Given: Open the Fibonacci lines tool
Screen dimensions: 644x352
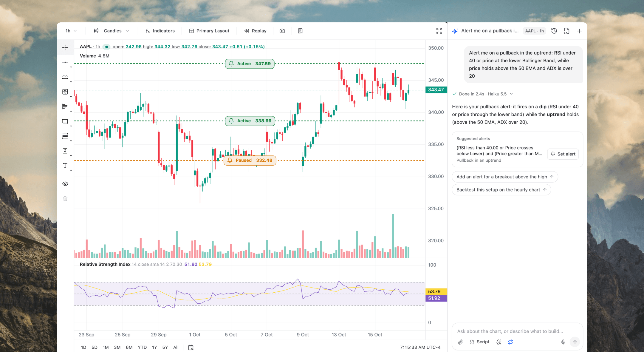Looking at the screenshot, I should pyautogui.click(x=65, y=136).
